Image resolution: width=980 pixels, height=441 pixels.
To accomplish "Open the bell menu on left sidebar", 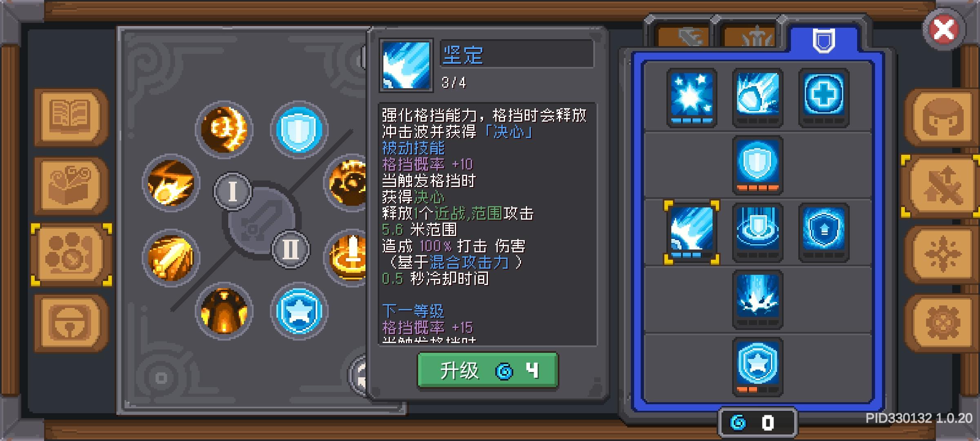I will click(70, 323).
